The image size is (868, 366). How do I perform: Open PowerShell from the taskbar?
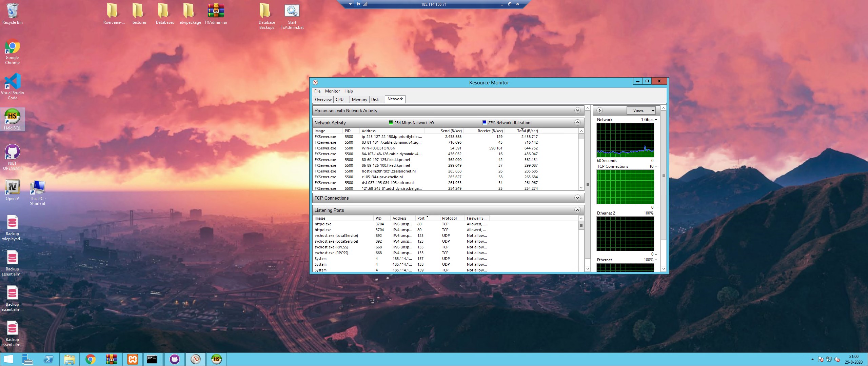(48, 359)
